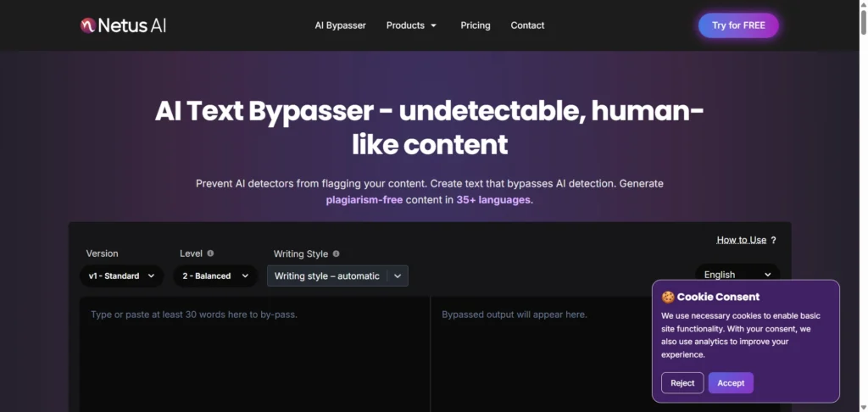Screen dimensions: 868x412
Task: Open the Contact page
Action: coord(527,25)
